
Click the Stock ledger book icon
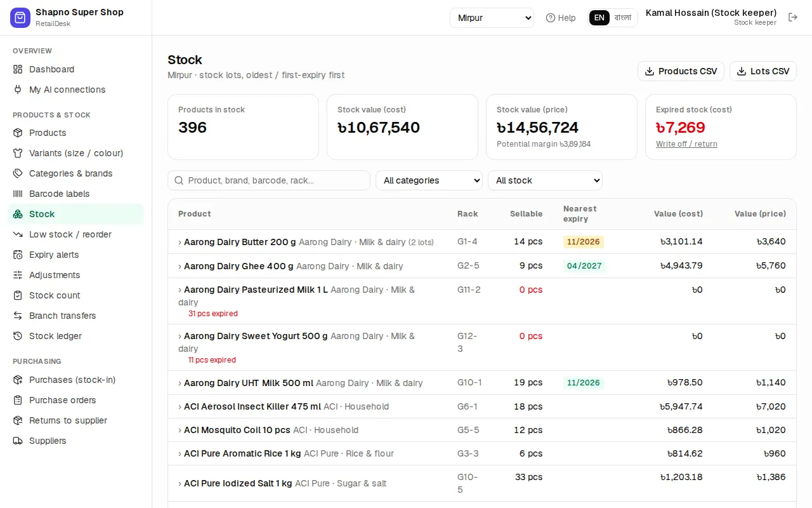[18, 336]
